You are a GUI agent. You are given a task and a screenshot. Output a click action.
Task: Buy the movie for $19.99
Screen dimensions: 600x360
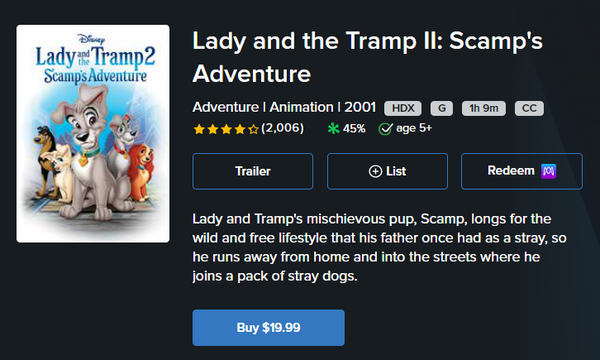pyautogui.click(x=269, y=328)
